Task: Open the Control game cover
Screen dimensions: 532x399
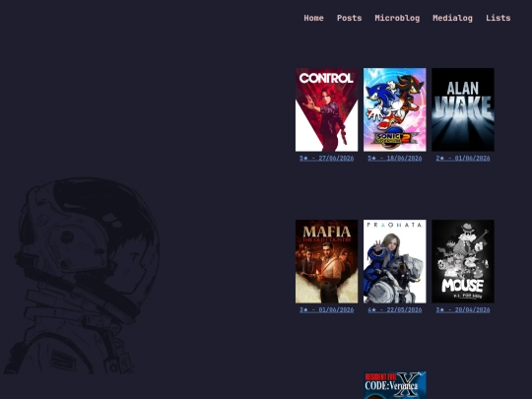Action: (x=326, y=109)
